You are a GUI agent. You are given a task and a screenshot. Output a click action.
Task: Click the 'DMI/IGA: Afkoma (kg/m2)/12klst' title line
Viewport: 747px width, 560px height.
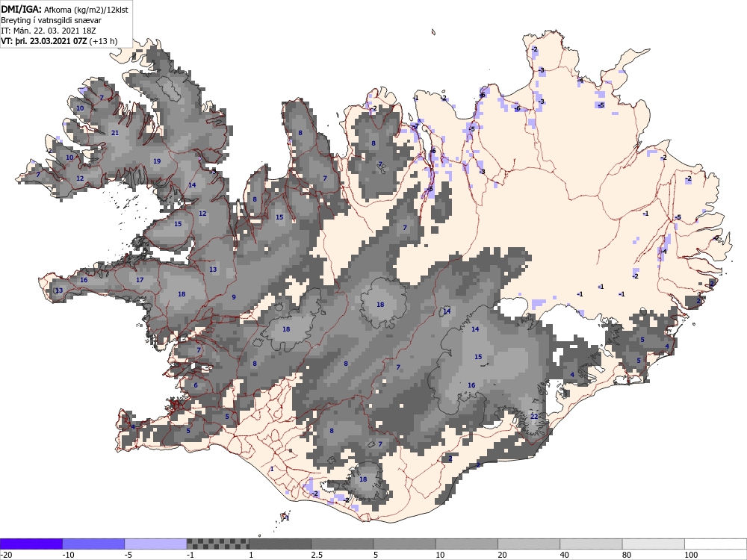click(x=64, y=10)
